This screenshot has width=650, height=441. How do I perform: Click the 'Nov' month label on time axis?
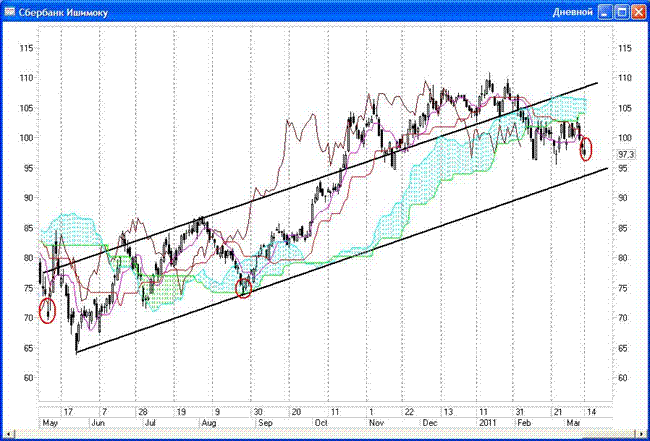pos(376,423)
